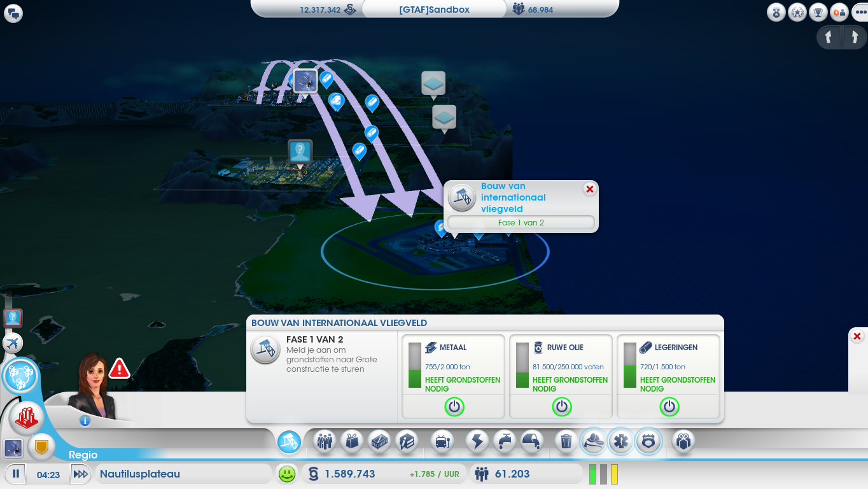The height and width of the screenshot is (489, 868).
Task: Open the industrial freight container icon
Action: (379, 441)
